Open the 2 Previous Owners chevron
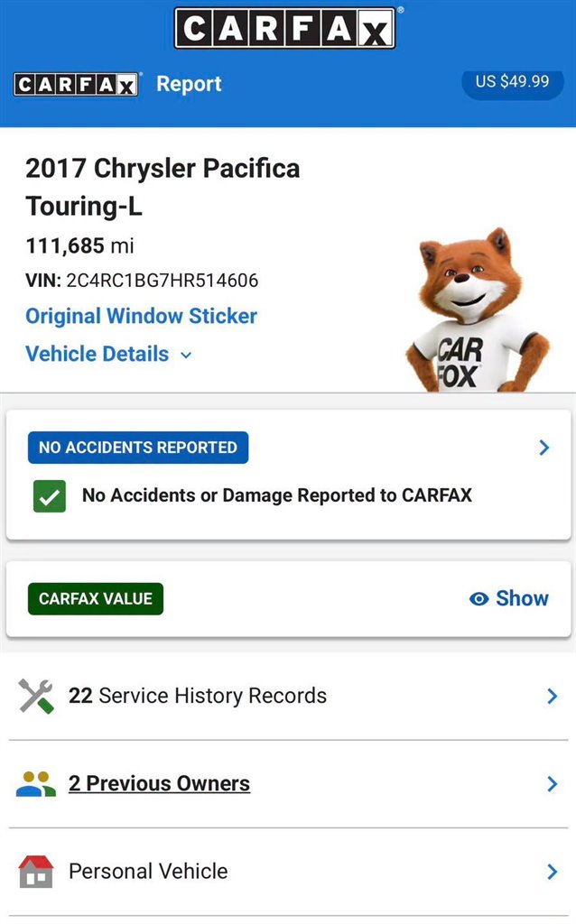The width and height of the screenshot is (576, 924). point(552,784)
